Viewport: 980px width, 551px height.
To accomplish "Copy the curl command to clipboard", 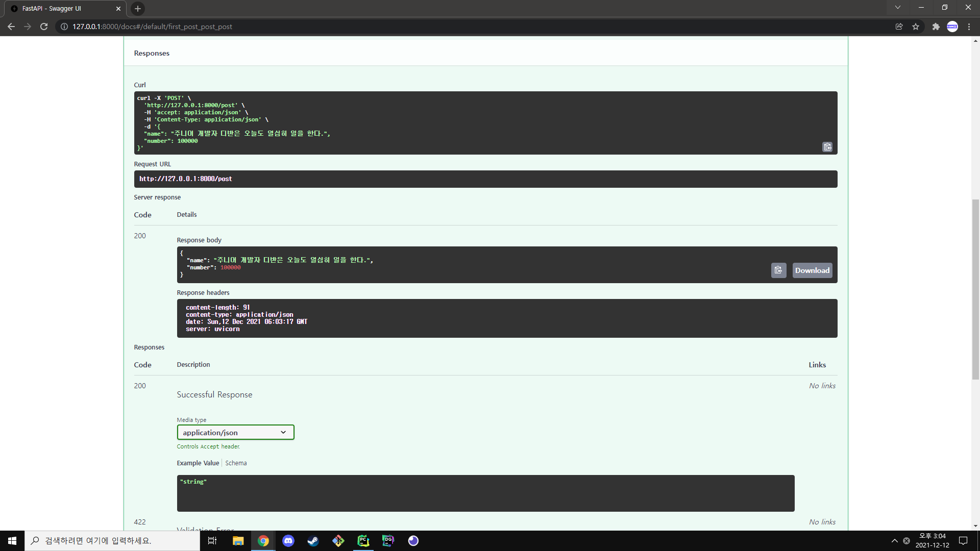I will pos(827,147).
